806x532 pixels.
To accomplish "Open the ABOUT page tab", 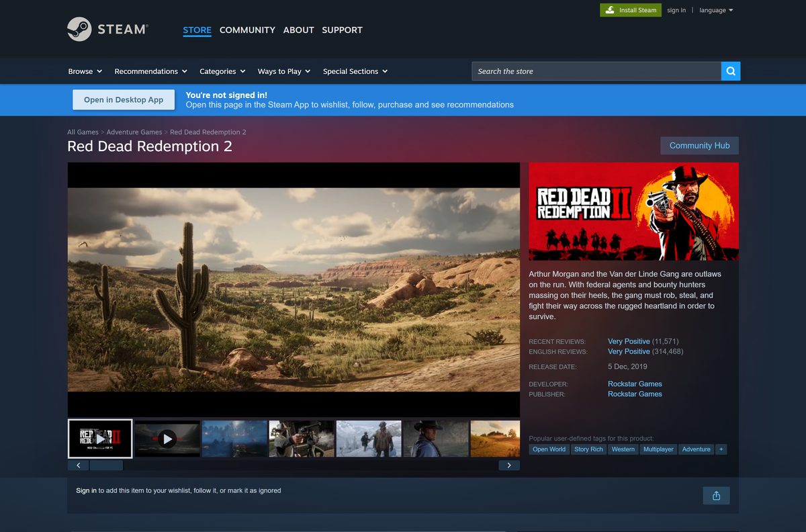I will (x=299, y=30).
